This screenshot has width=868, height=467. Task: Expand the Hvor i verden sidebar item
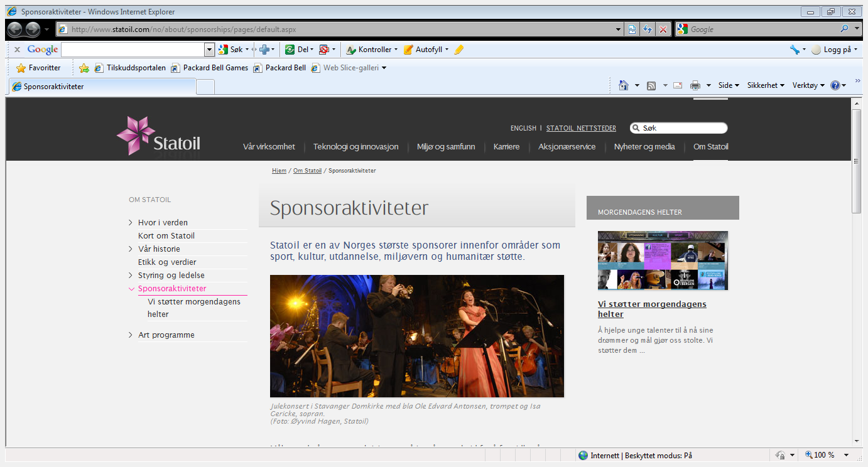click(x=131, y=223)
